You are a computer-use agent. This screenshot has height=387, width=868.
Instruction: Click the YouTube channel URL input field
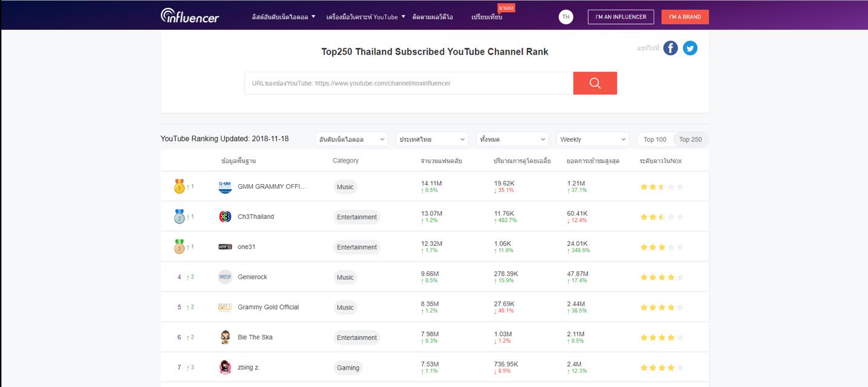pyautogui.click(x=409, y=83)
